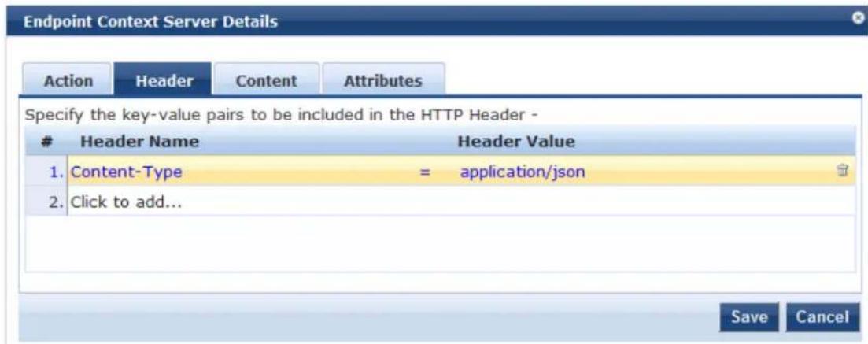
Task: Click the equals operator in Content-Type row
Action: click(425, 172)
